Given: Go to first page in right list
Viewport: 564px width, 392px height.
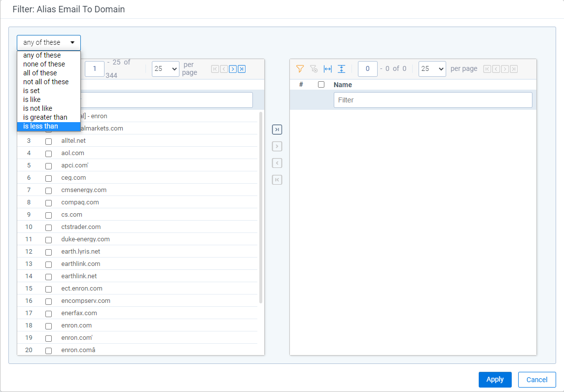Looking at the screenshot, I should point(487,69).
